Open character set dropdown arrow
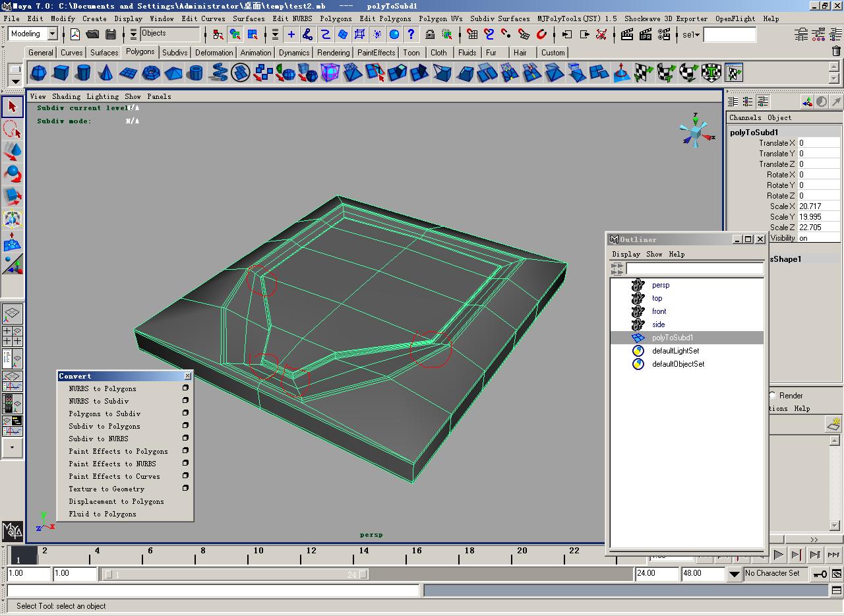The height and width of the screenshot is (616, 844). coord(735,574)
